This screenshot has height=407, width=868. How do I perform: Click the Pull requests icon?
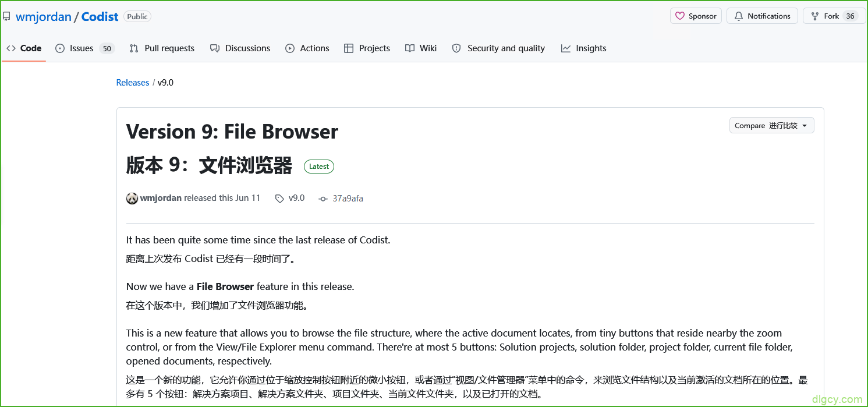[134, 48]
